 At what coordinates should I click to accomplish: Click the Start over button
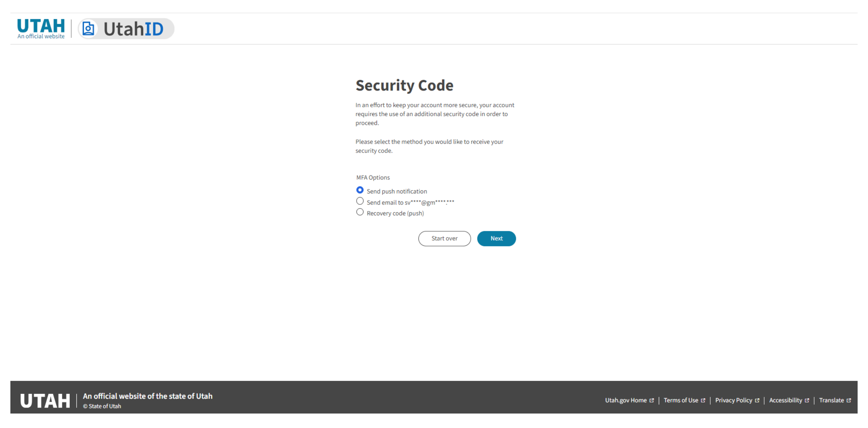pyautogui.click(x=444, y=238)
